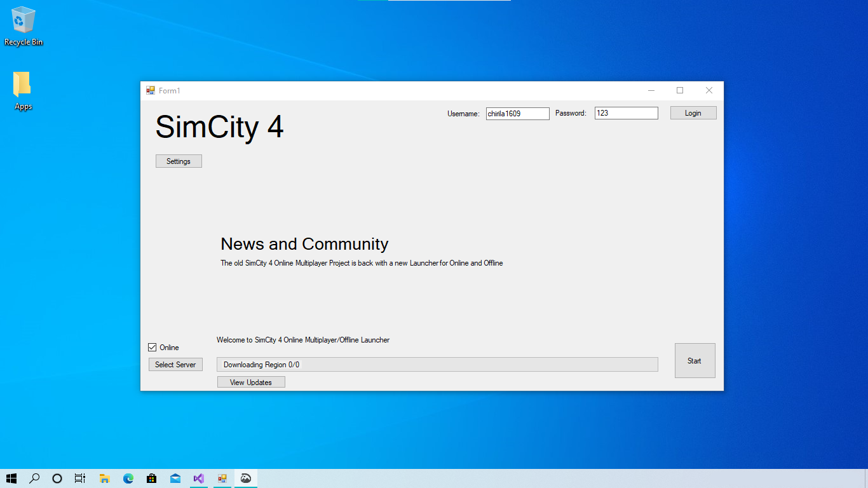The height and width of the screenshot is (488, 868).
Task: Select the Form1 app taskbar icon
Action: click(x=222, y=478)
